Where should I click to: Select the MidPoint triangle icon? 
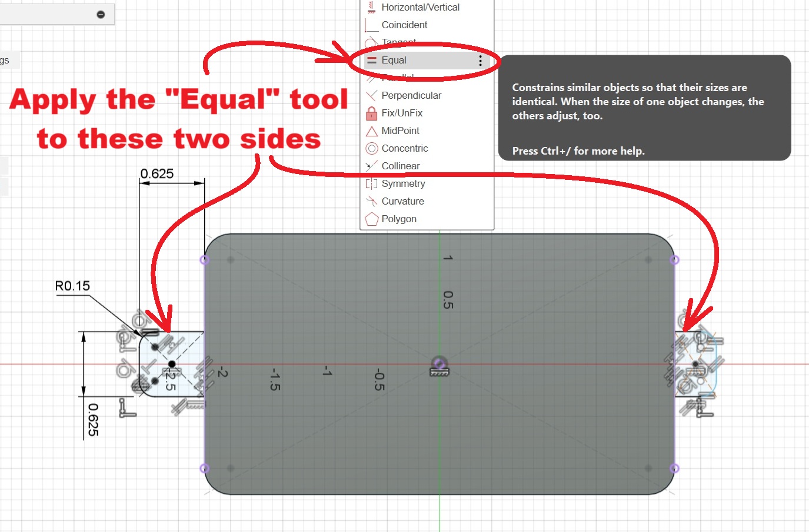371,131
